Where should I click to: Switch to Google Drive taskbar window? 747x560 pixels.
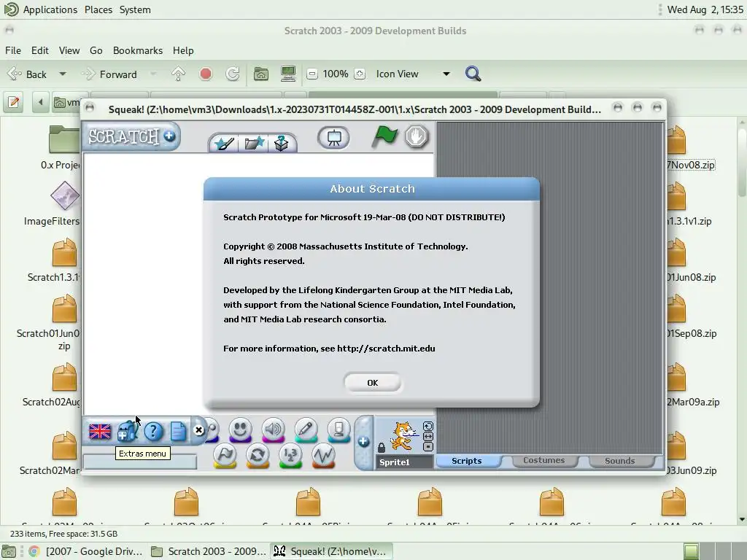point(85,551)
